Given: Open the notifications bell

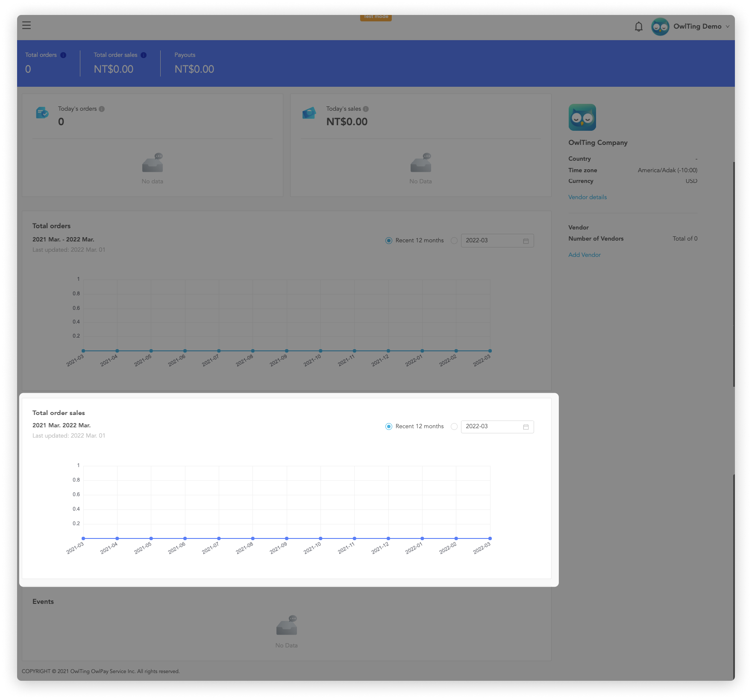Looking at the screenshot, I should pyautogui.click(x=638, y=26).
